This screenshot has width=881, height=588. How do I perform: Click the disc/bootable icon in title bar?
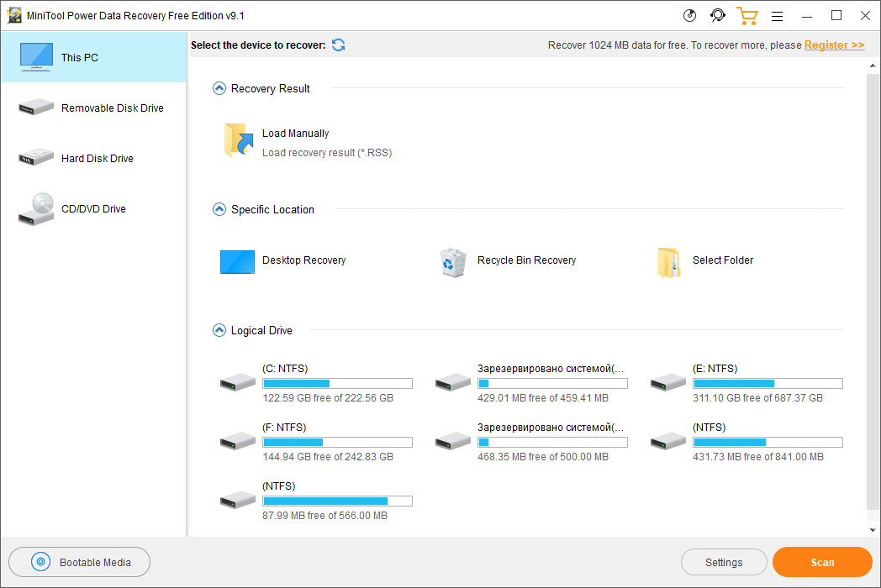[689, 16]
